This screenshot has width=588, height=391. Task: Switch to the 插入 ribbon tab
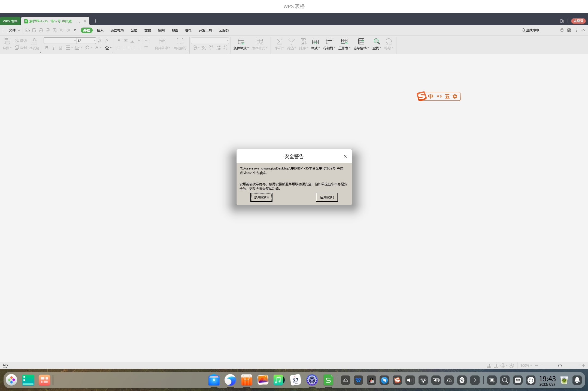click(100, 30)
